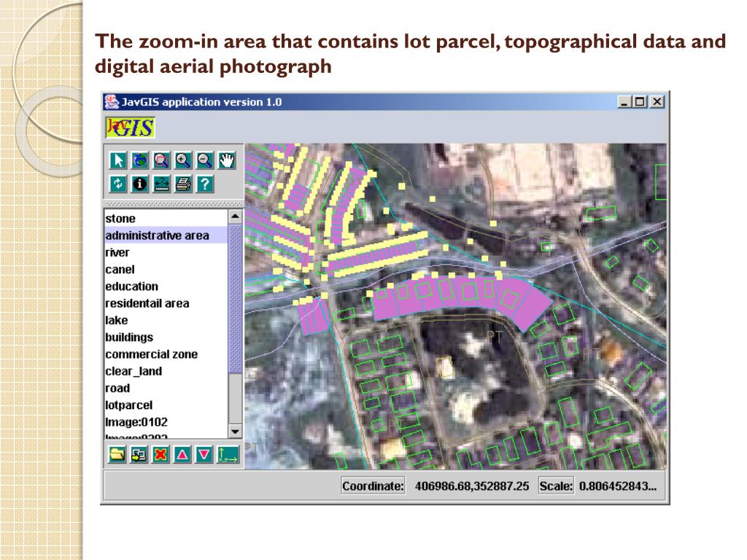This screenshot has height=560, width=747.
Task: Click layer list scroll down arrow
Action: click(235, 432)
